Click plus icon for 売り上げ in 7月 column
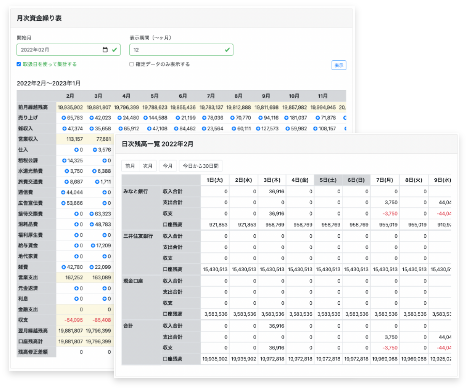The width and height of the screenshot is (468, 390). [x=204, y=118]
